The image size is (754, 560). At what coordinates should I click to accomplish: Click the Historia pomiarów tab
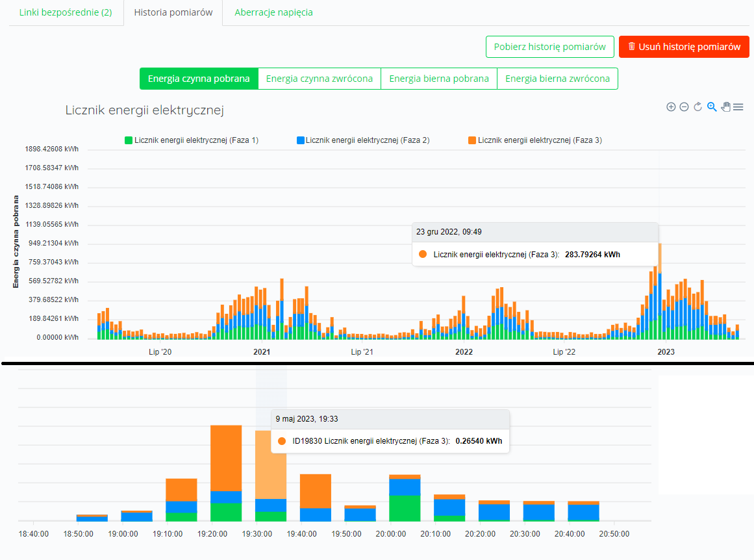click(x=173, y=12)
